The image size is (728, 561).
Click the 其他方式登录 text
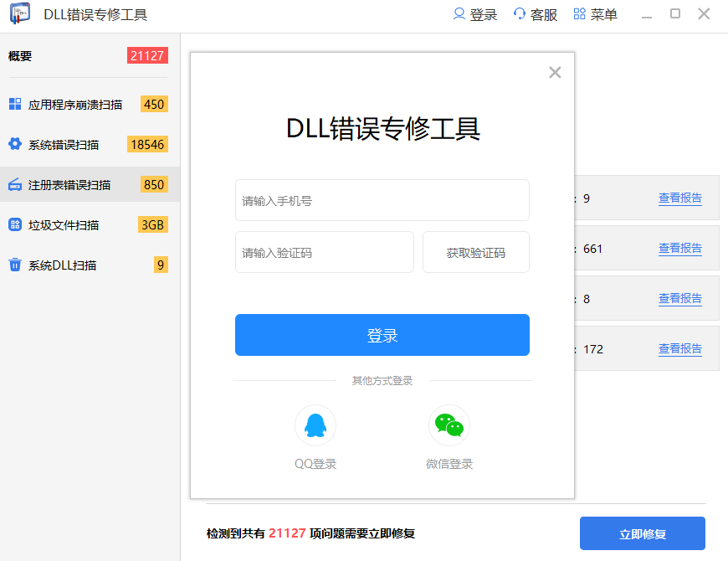382,381
